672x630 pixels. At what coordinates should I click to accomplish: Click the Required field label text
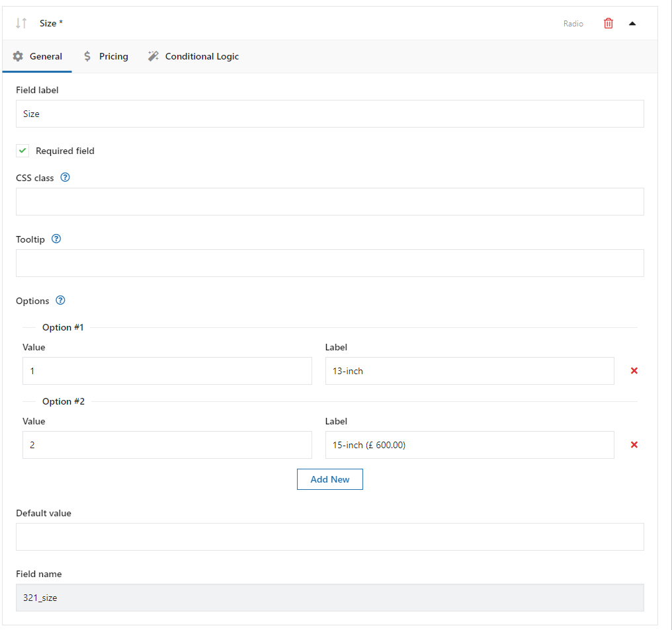pyautogui.click(x=65, y=151)
